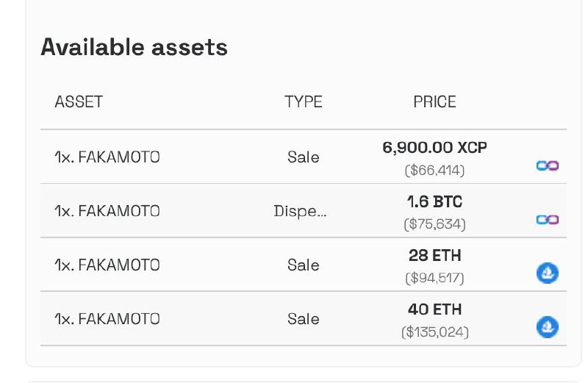Select the FAKAMOTO asset priced at 1.6 BTC
588x383 pixels.
[107, 211]
